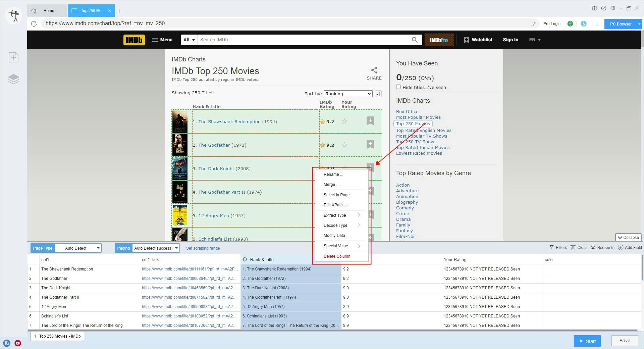Click the Scrape In option

[602, 248]
